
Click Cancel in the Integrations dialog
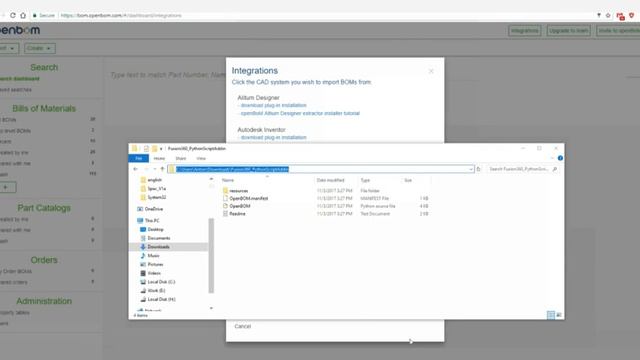point(242,327)
